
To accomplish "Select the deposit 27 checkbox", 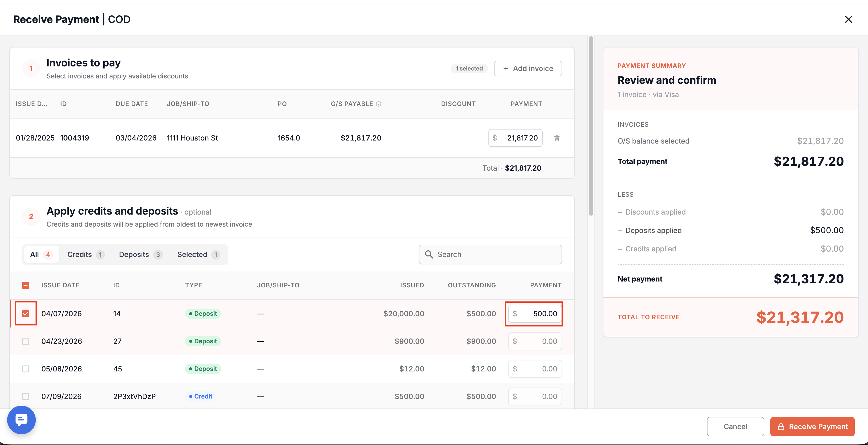I will click(26, 341).
